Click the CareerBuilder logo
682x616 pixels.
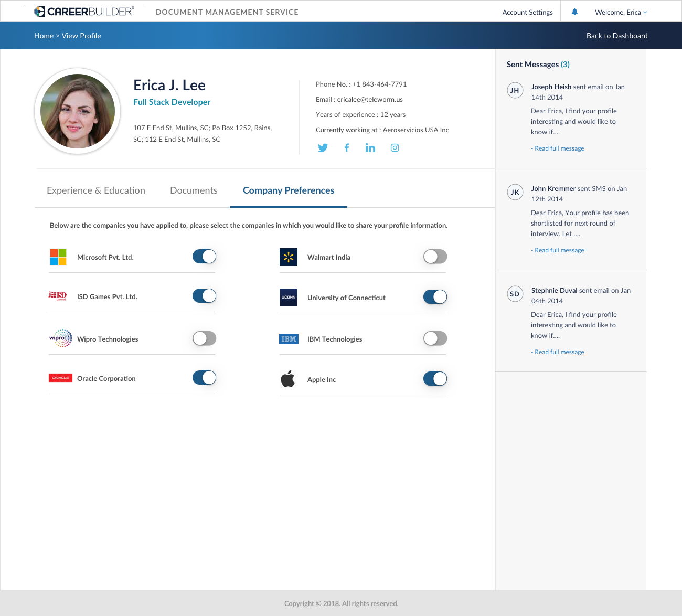pyautogui.click(x=84, y=12)
